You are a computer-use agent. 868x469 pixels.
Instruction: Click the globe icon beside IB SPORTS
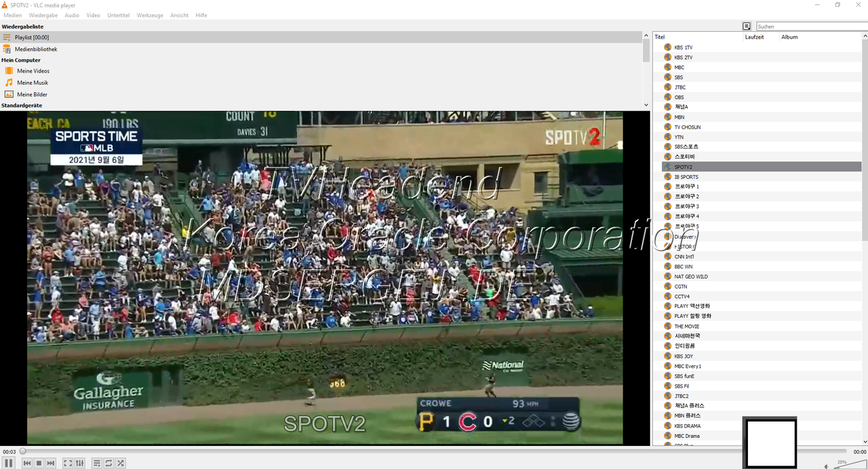(x=667, y=177)
